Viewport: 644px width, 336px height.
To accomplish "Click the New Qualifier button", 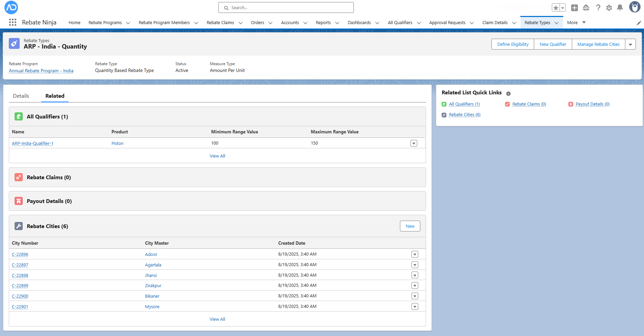I will click(553, 44).
